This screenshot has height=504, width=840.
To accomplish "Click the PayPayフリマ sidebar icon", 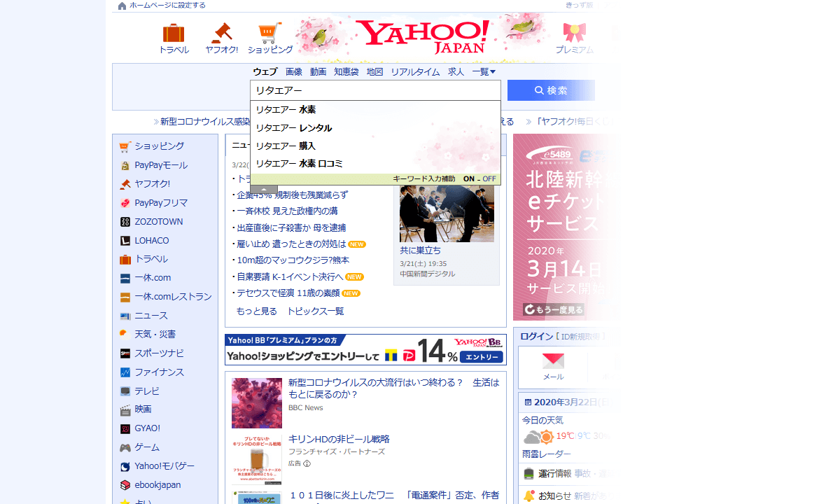I will coord(125,203).
